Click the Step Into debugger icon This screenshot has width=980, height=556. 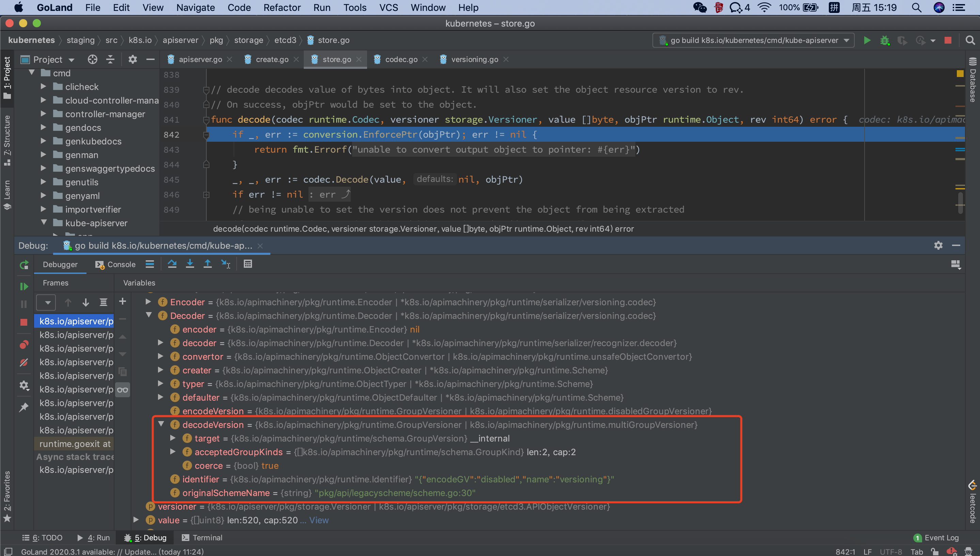click(190, 264)
